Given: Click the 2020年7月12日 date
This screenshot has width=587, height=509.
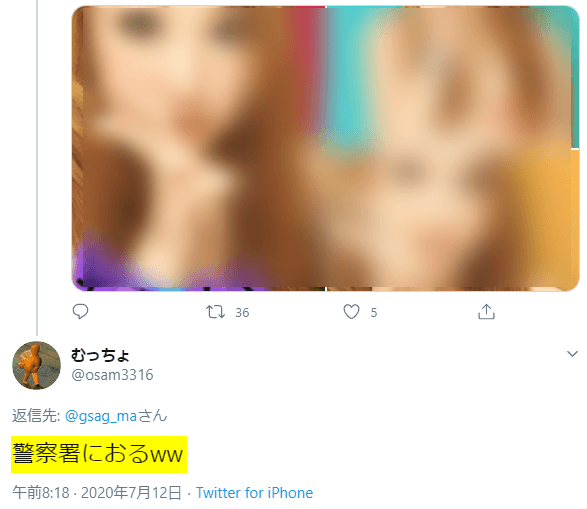Looking at the screenshot, I should pos(131,493).
